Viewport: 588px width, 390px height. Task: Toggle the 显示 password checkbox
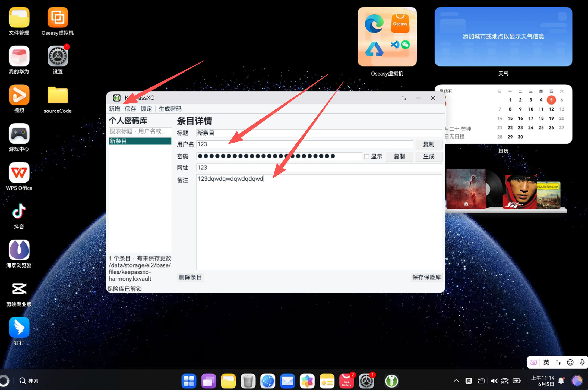pyautogui.click(x=366, y=156)
